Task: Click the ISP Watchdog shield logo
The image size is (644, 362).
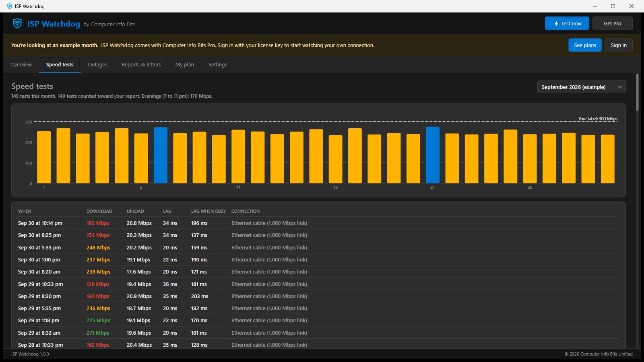Action: [17, 23]
